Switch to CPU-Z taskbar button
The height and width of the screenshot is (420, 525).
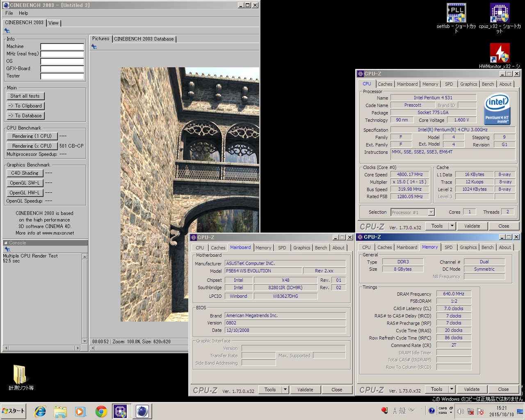tap(121, 411)
